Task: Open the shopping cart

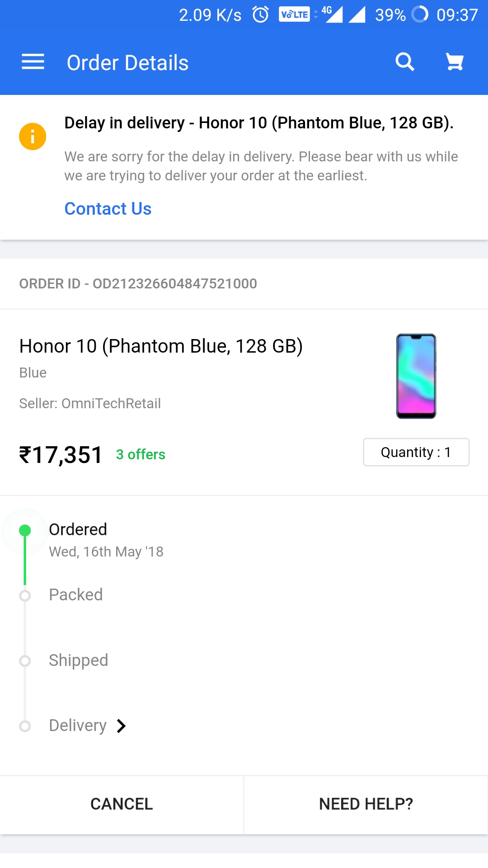Action: pos(455,62)
